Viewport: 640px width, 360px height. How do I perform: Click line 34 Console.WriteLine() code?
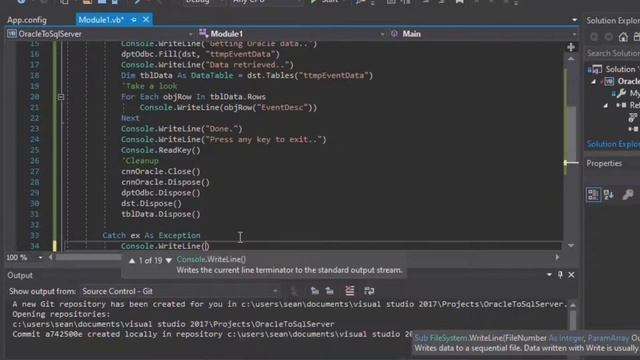(x=165, y=246)
